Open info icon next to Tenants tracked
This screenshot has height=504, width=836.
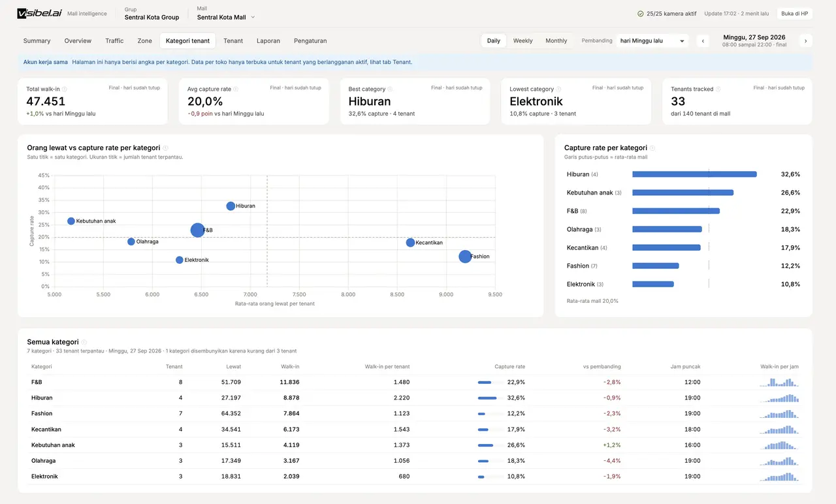(x=718, y=89)
